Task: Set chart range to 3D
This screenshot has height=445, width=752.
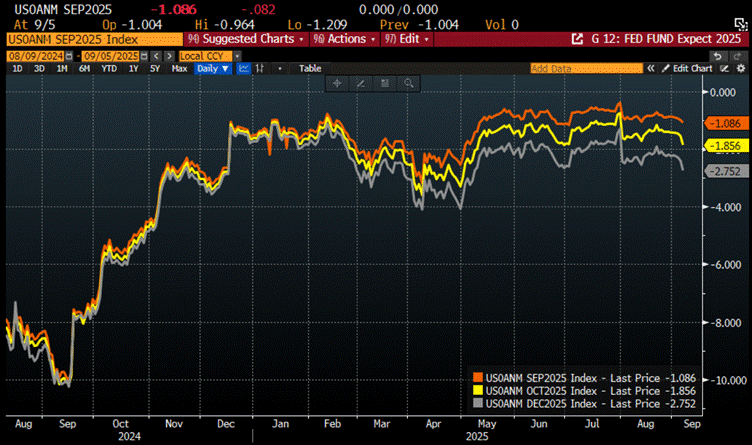Action: coord(39,69)
